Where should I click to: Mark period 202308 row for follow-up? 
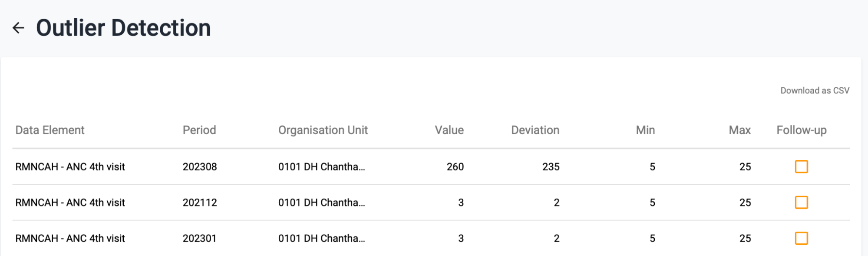pyautogui.click(x=801, y=166)
